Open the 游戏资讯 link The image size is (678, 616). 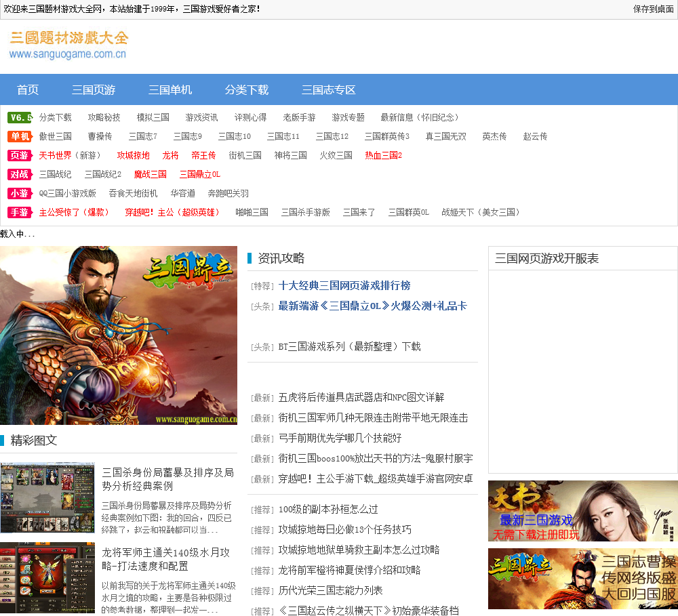point(201,118)
